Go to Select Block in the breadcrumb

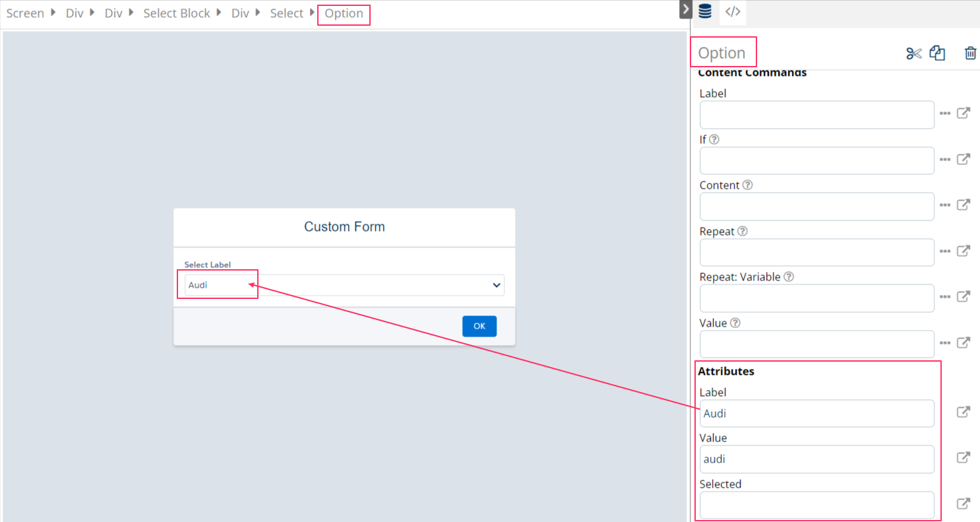[177, 13]
